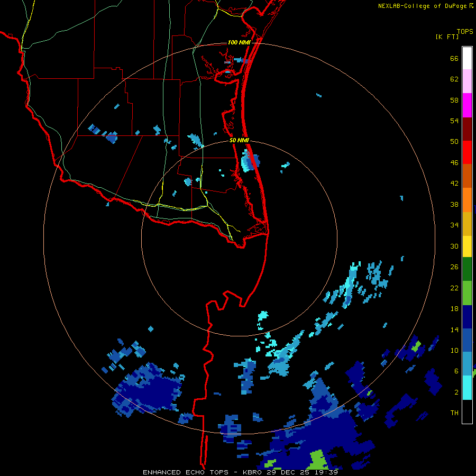The image size is (476, 476).
Task: Select the dark green legend swatch
Action: click(467, 269)
